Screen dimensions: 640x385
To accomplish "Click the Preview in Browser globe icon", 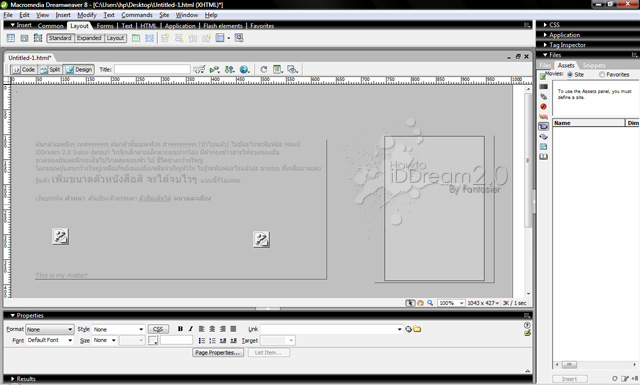I will [x=244, y=69].
